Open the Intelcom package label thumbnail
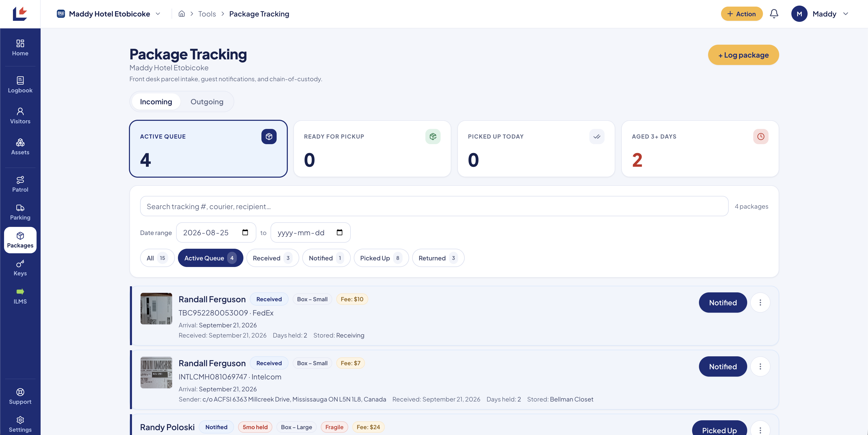Image resolution: width=868 pixels, height=435 pixels. [x=156, y=373]
